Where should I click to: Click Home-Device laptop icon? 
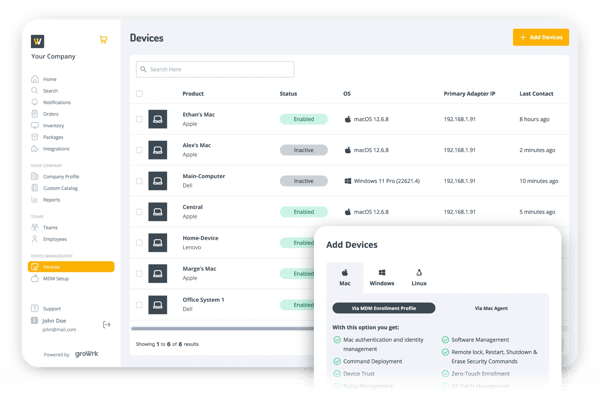pos(158,243)
